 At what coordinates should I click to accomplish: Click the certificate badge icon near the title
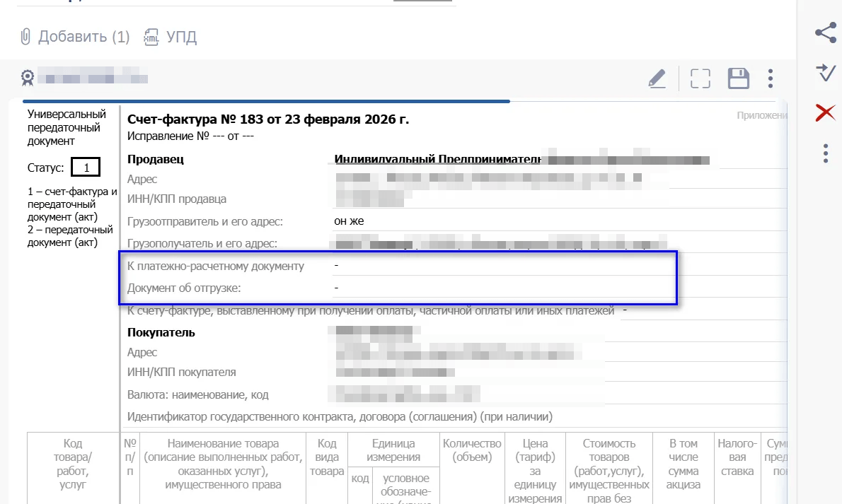[x=27, y=78]
